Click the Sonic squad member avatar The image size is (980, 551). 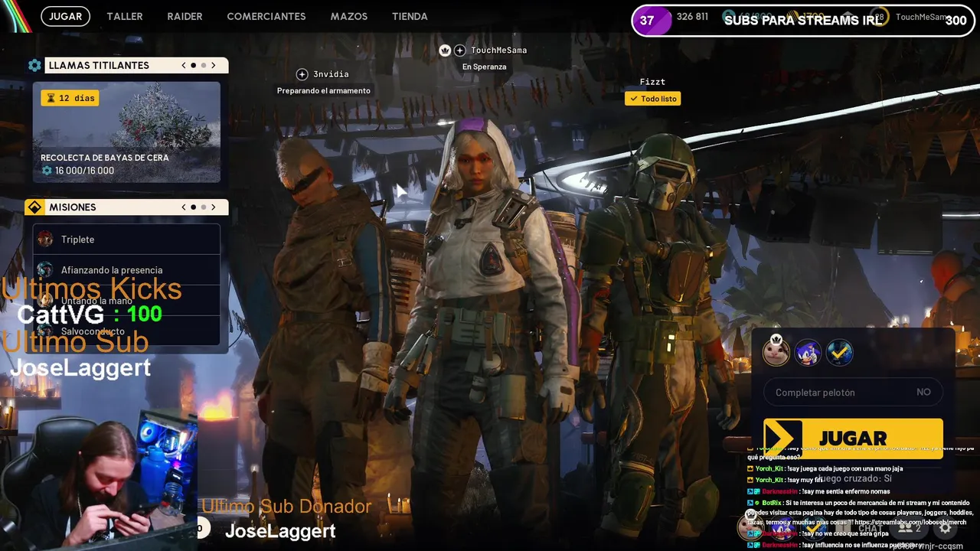click(808, 353)
